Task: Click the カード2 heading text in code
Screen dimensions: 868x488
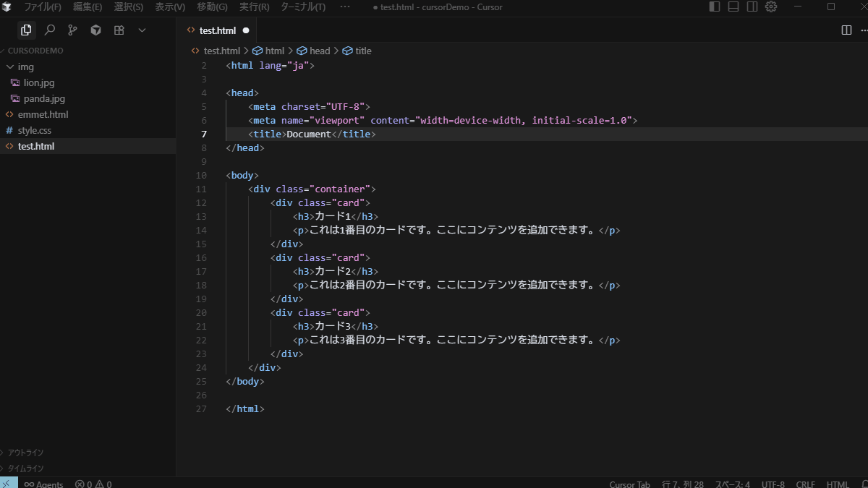Action: point(333,272)
